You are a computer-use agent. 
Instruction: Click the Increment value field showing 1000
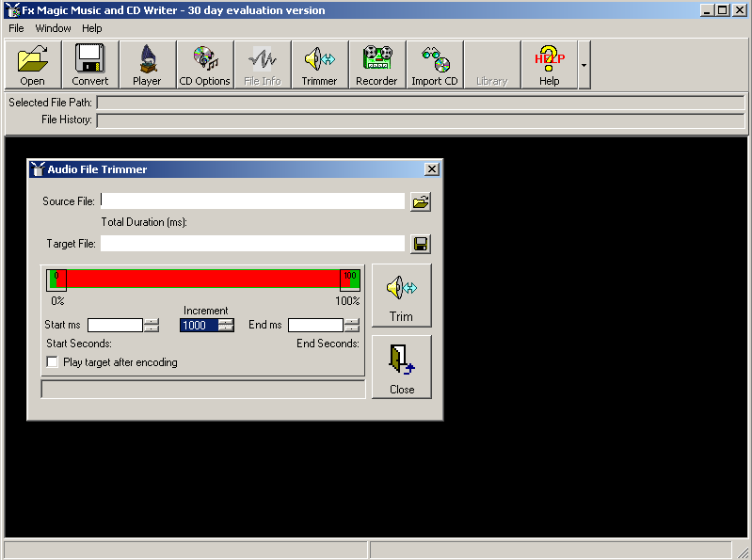[x=199, y=325]
